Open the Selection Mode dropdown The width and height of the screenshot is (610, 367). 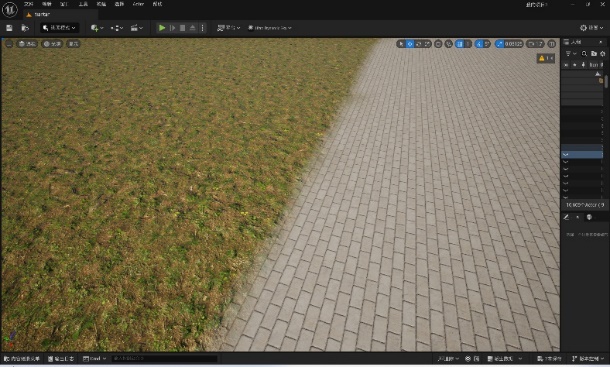point(60,28)
